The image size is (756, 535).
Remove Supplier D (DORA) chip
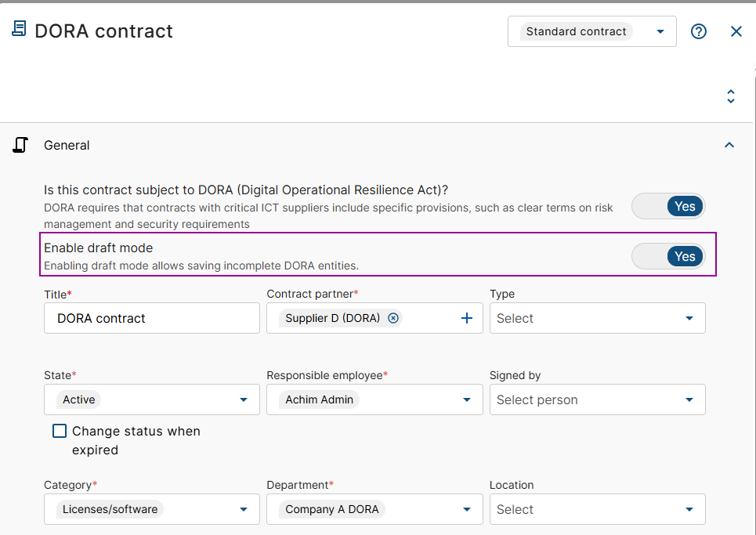pos(393,318)
